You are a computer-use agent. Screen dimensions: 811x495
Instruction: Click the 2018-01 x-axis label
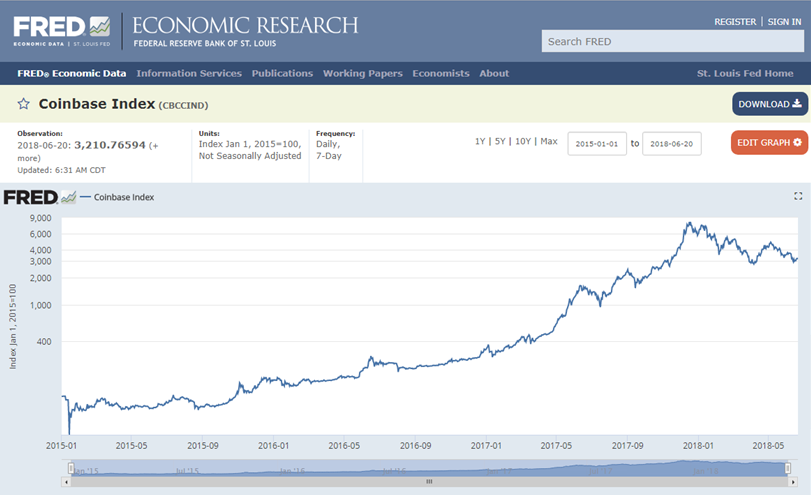coord(698,445)
